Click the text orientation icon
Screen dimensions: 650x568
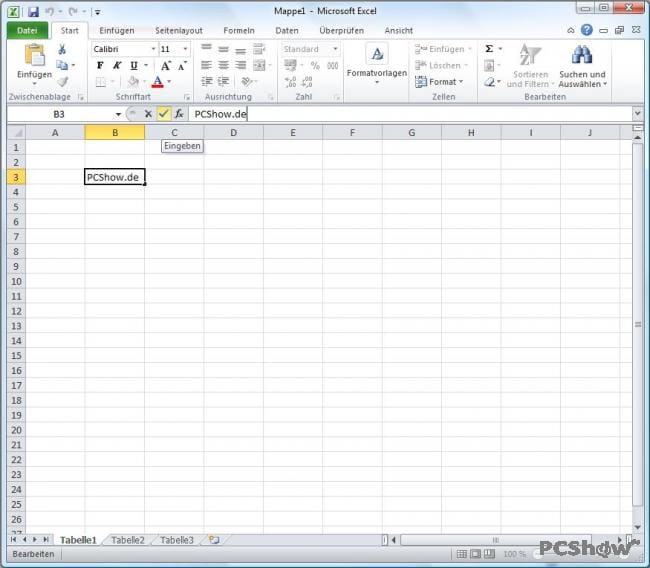point(247,82)
